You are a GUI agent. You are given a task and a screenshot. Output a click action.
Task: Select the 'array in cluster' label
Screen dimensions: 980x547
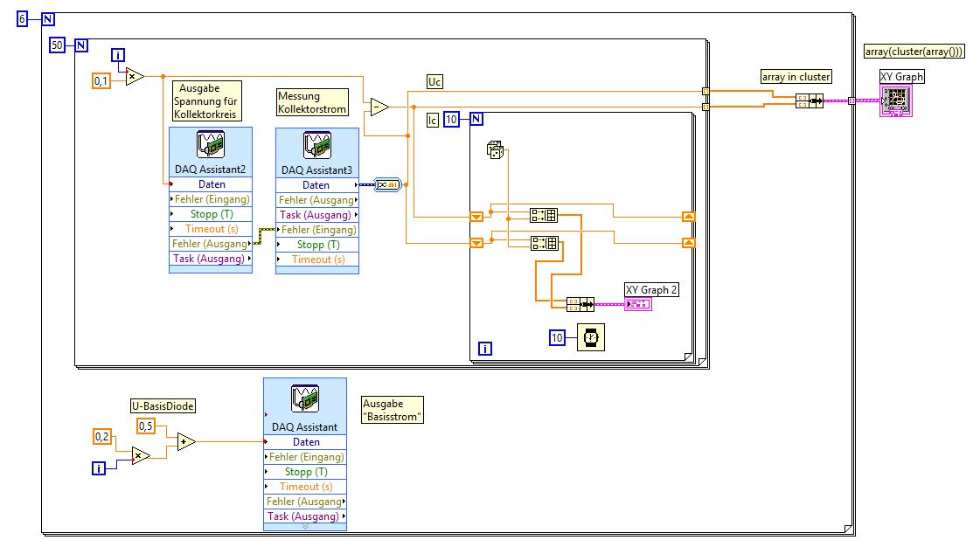[x=796, y=77]
